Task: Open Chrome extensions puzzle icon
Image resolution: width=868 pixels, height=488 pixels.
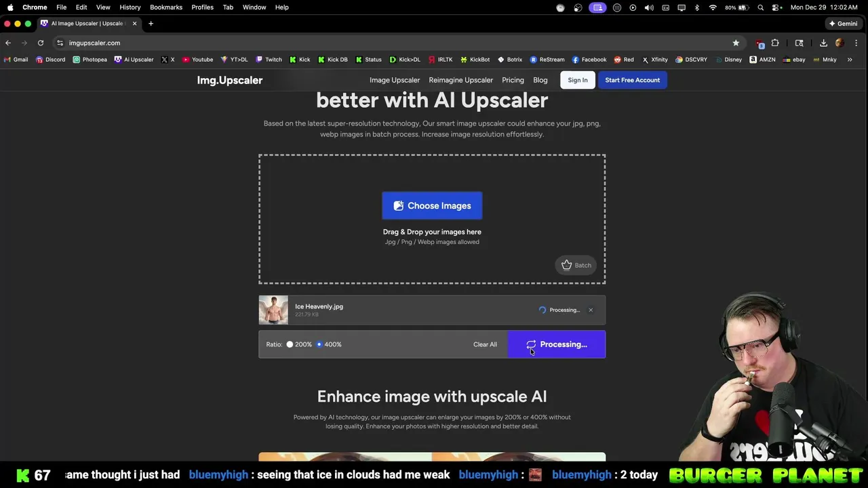Action: click(775, 43)
